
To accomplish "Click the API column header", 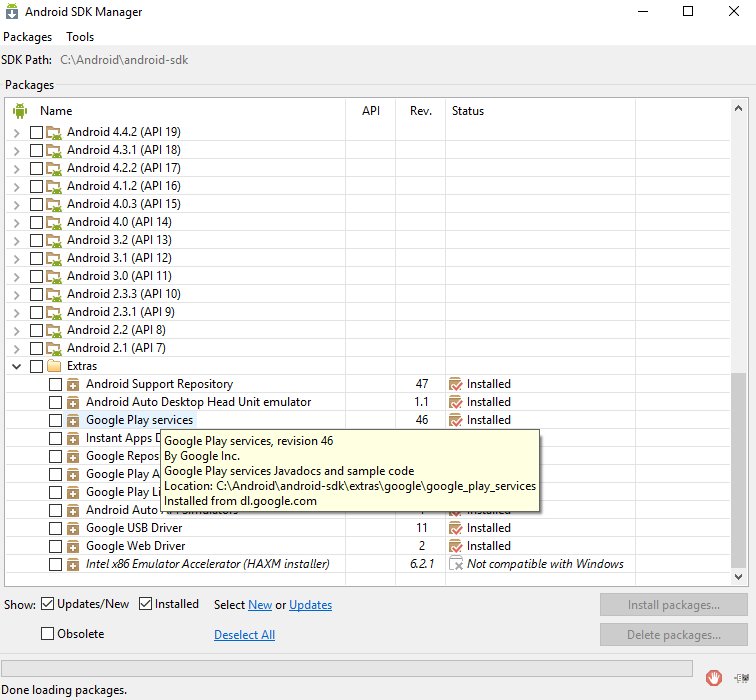I will (x=371, y=111).
